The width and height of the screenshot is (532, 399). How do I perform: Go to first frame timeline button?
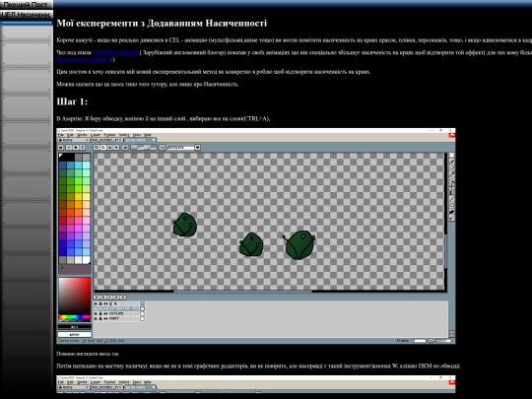[97, 298]
